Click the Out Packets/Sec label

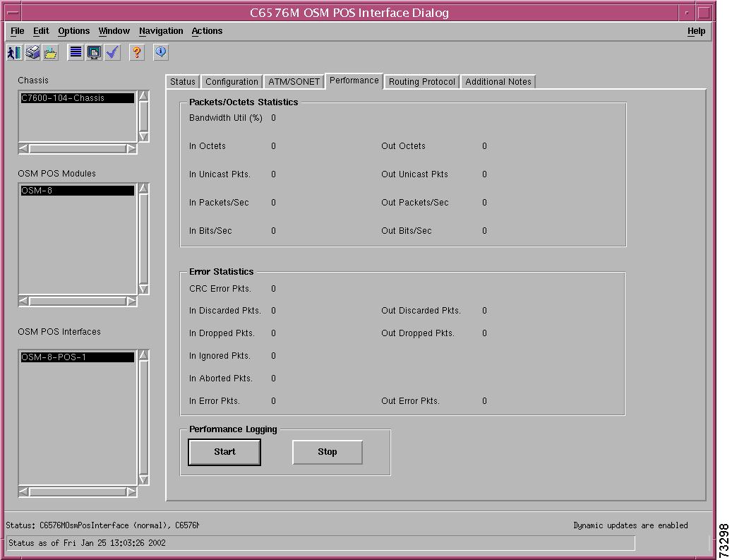pyautogui.click(x=415, y=203)
